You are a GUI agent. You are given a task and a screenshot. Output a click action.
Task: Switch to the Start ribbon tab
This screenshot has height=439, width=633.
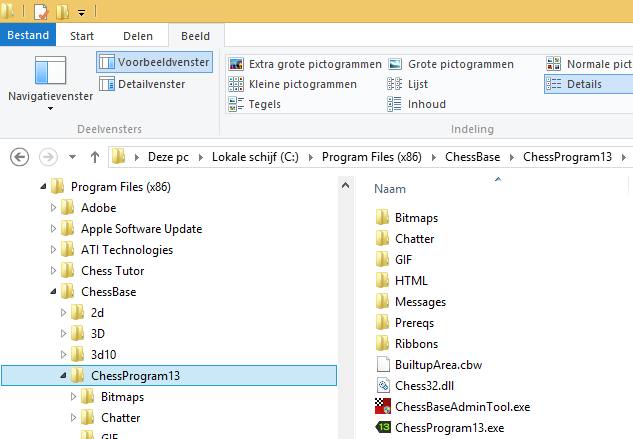pyautogui.click(x=82, y=36)
